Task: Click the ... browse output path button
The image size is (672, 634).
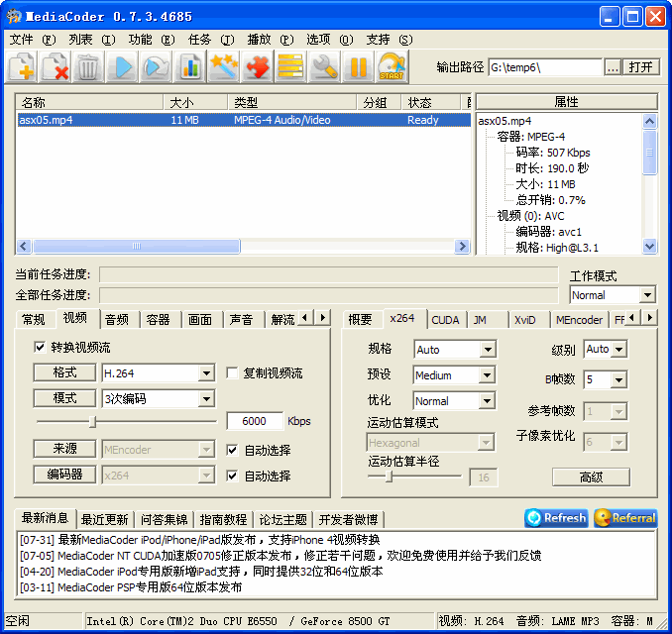Action: 613,66
